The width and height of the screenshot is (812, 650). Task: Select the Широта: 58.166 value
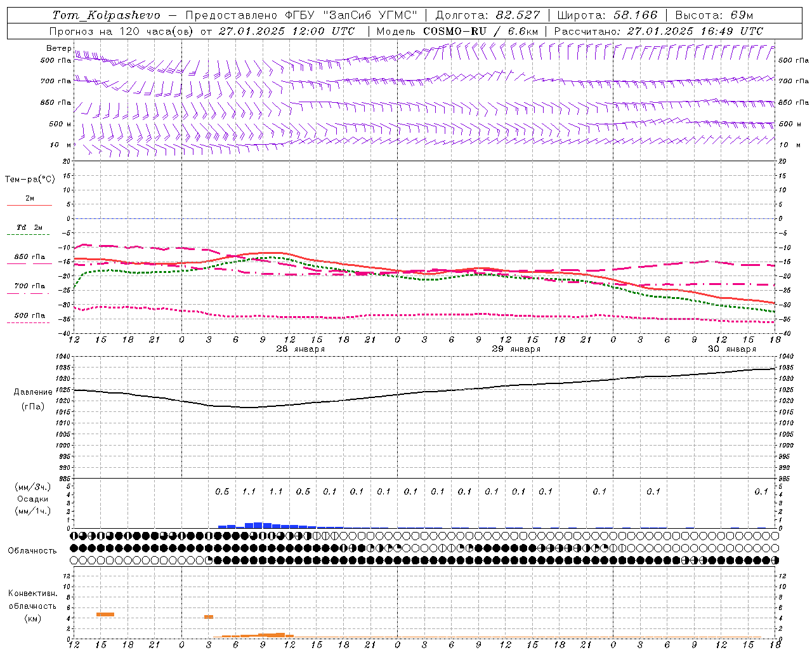coord(608,15)
